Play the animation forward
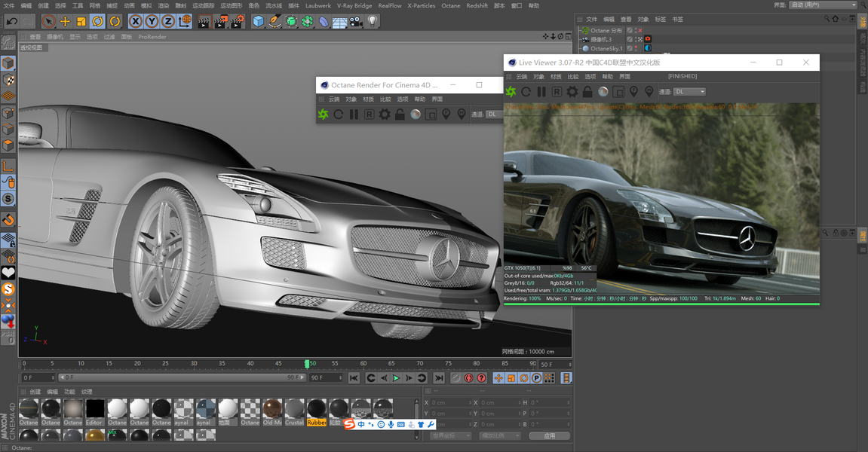The height and width of the screenshot is (452, 868). pos(396,378)
